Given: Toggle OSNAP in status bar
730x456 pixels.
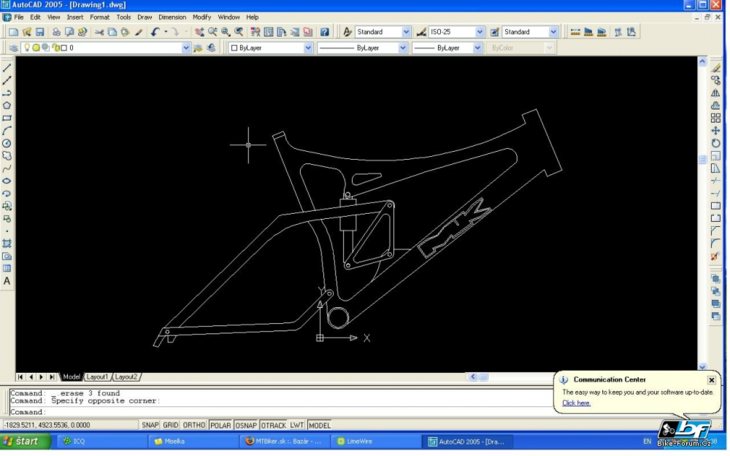Looking at the screenshot, I should point(246,426).
